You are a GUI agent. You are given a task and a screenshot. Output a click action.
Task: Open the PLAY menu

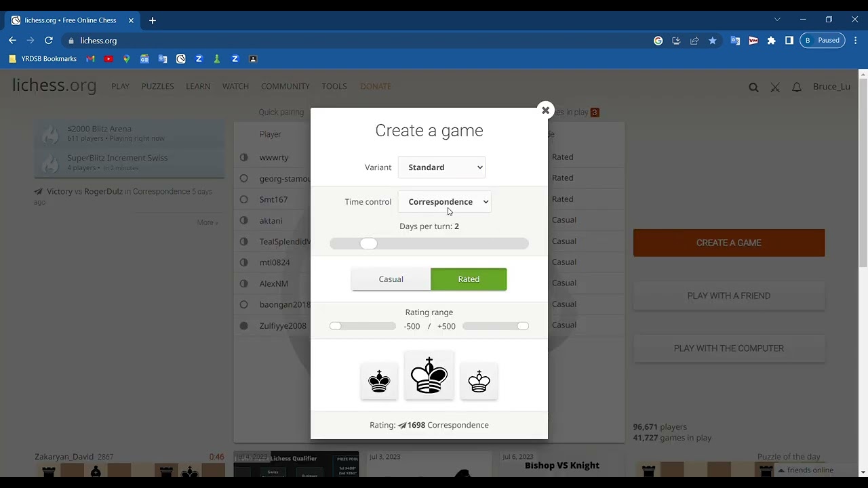[x=120, y=87]
